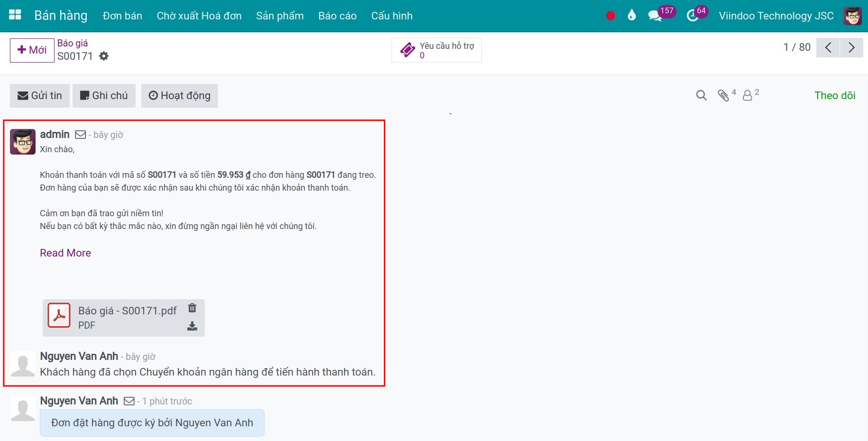
Task: Open the Cấu hình menu
Action: click(392, 16)
